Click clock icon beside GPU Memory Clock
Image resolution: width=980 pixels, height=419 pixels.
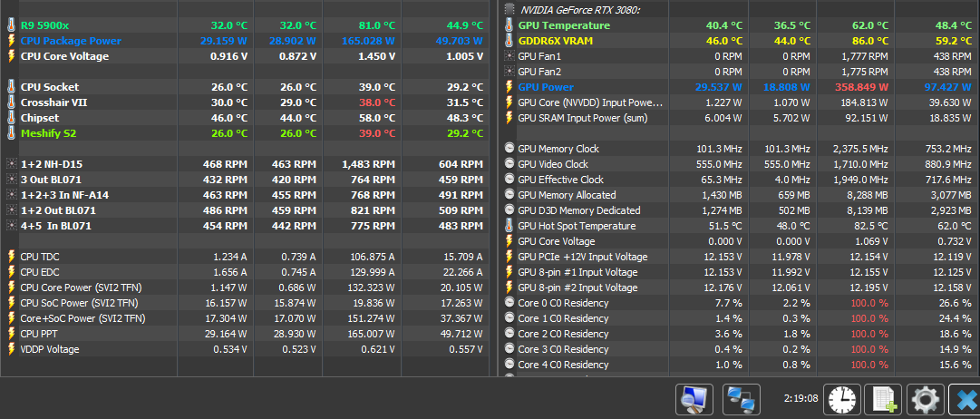coord(510,149)
